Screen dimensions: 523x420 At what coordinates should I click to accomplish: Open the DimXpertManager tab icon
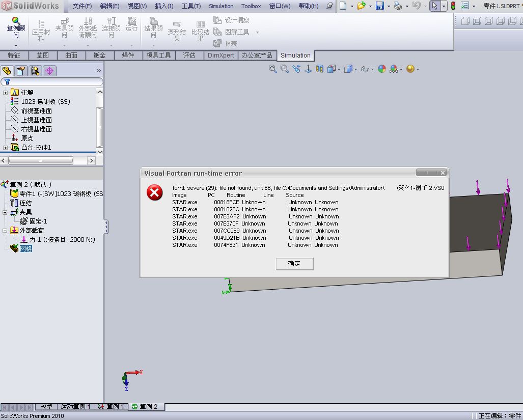[49, 71]
